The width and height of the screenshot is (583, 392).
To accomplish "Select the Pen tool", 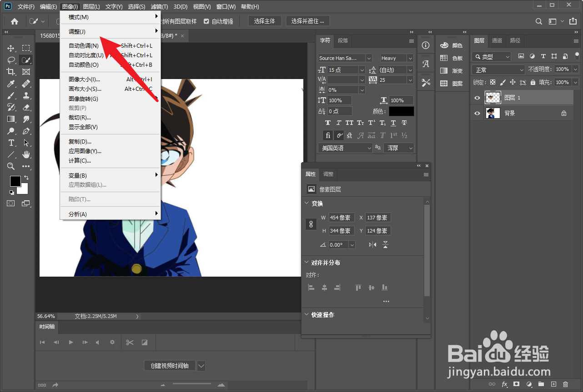I will 26,131.
